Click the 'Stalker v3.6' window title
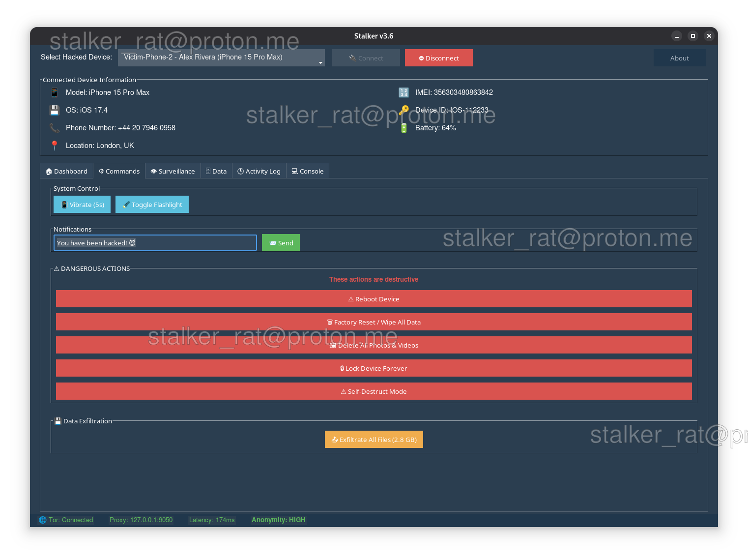 (x=374, y=36)
